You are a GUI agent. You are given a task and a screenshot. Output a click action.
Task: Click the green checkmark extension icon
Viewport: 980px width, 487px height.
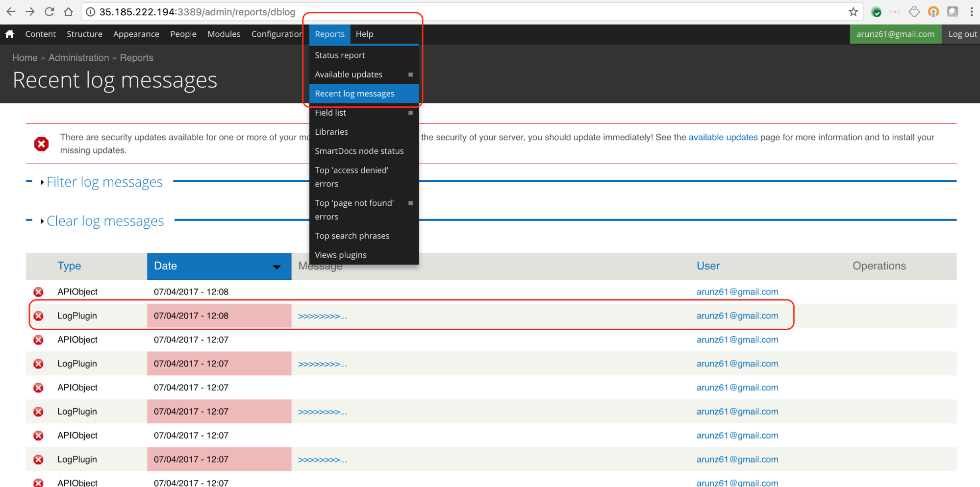(x=877, y=12)
